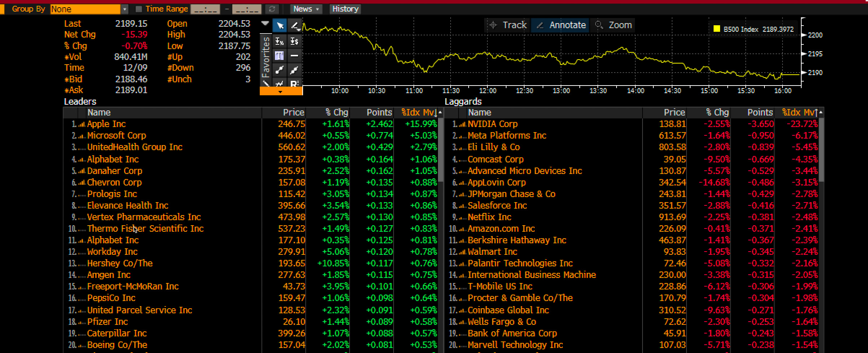This screenshot has height=353, width=868.
Task: Open chart icon beside Amazon.com Inc
Action: [462, 229]
